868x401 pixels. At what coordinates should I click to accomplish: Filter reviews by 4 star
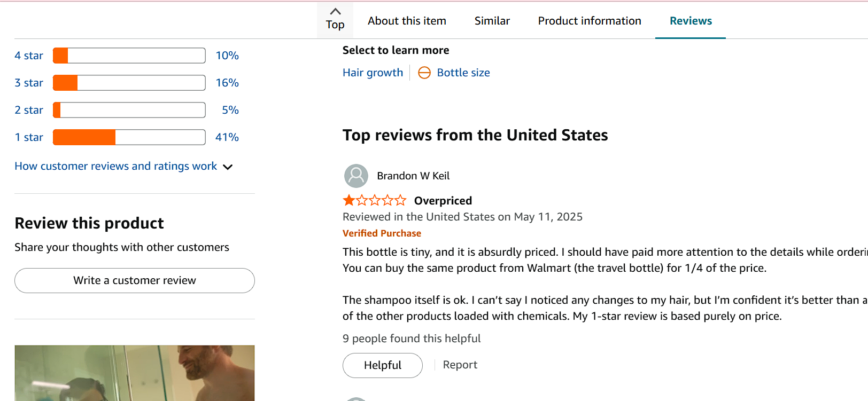click(x=29, y=56)
